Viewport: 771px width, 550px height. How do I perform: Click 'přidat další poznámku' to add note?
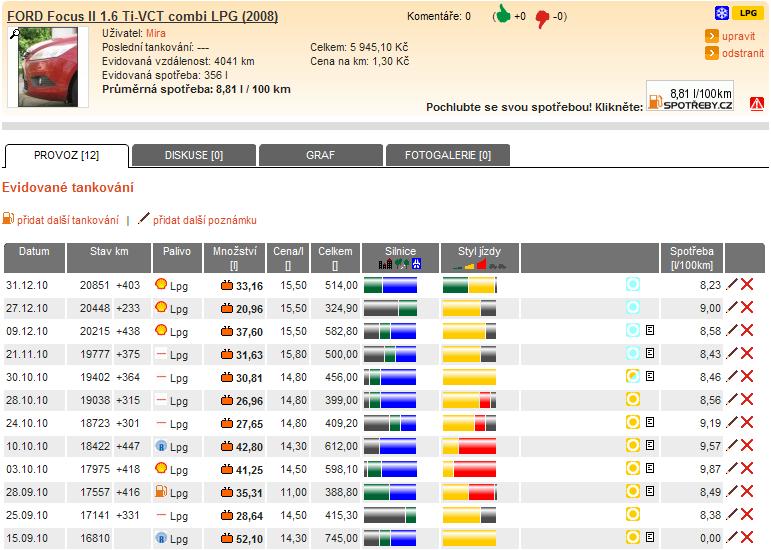pos(204,219)
